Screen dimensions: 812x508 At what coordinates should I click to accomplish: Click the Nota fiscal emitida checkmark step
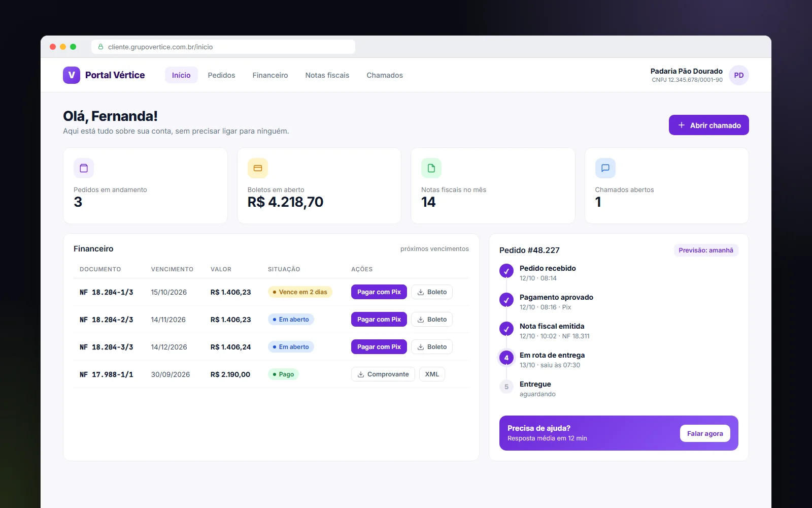pos(506,329)
